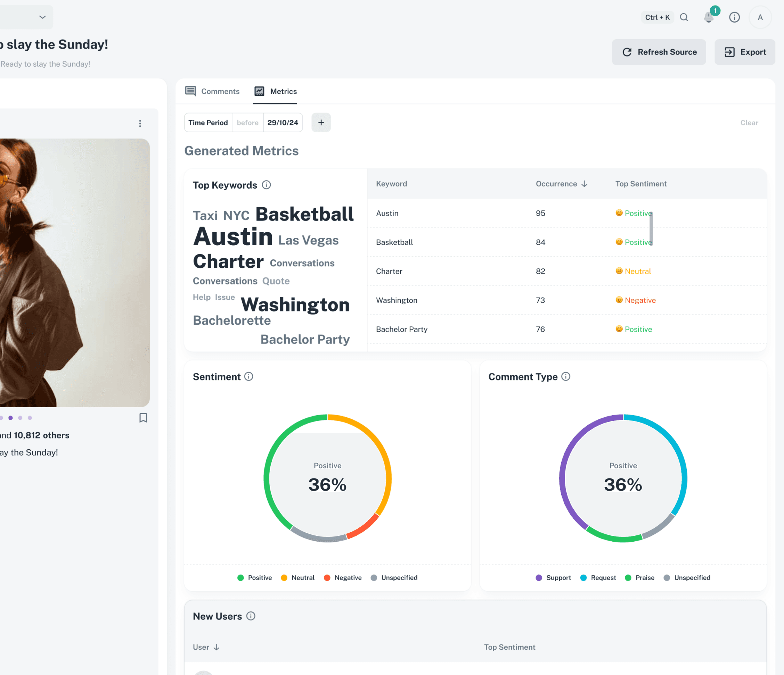The height and width of the screenshot is (675, 784).
Task: Open the notifications bell
Action: click(x=709, y=17)
